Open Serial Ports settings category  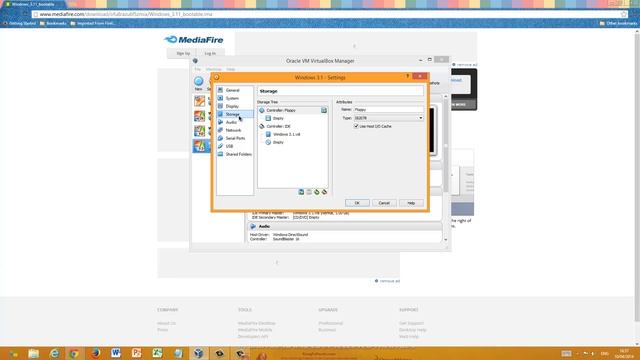pyautogui.click(x=235, y=138)
